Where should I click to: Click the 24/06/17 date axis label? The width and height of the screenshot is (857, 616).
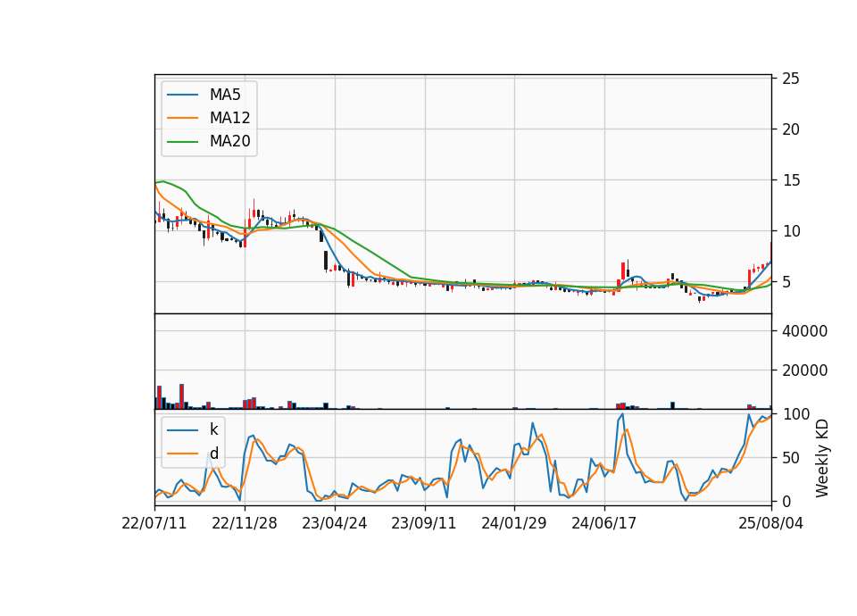(x=604, y=523)
